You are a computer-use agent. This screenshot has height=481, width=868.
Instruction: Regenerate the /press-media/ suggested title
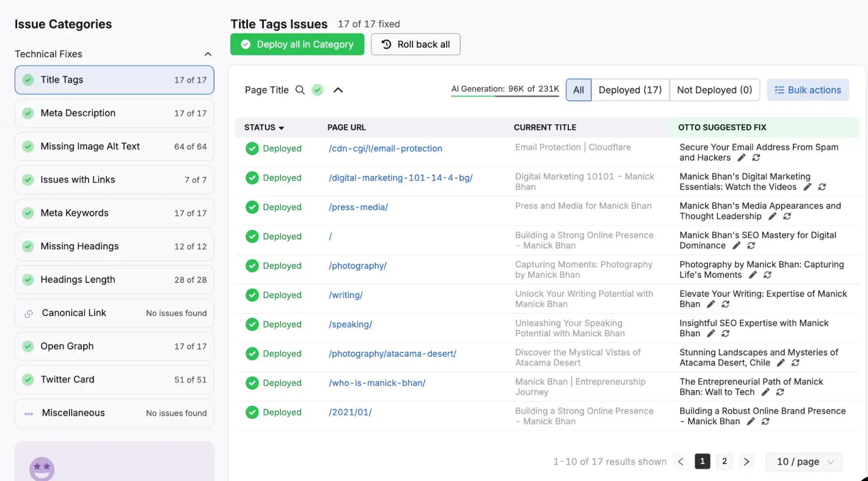pyautogui.click(x=787, y=216)
